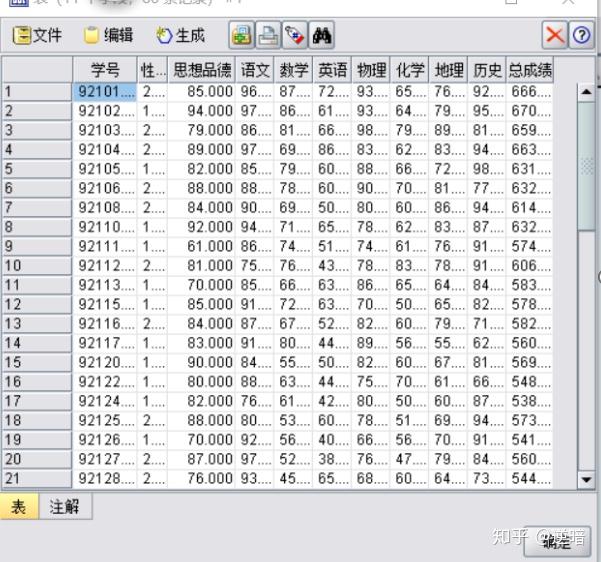Click the red X close icon
The image size is (601, 562).
[555, 35]
